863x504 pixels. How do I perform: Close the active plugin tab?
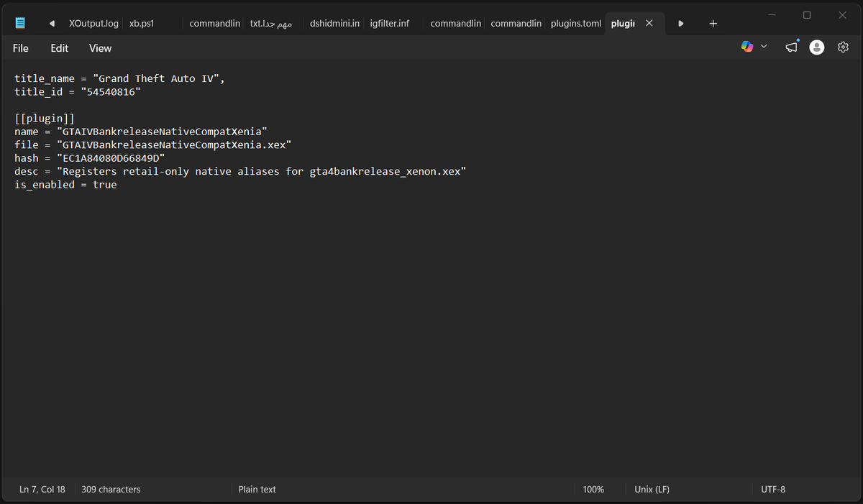pyautogui.click(x=649, y=24)
